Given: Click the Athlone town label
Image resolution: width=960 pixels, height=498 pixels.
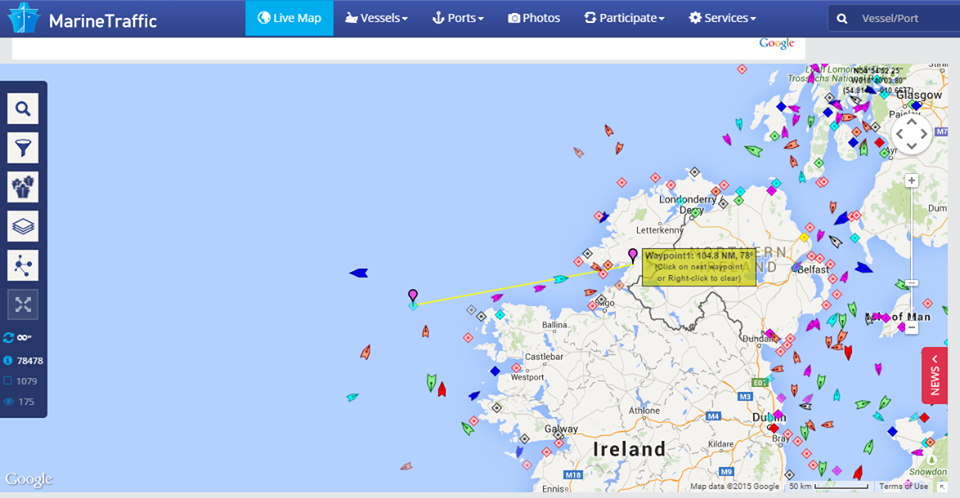Looking at the screenshot, I should pos(644,410).
